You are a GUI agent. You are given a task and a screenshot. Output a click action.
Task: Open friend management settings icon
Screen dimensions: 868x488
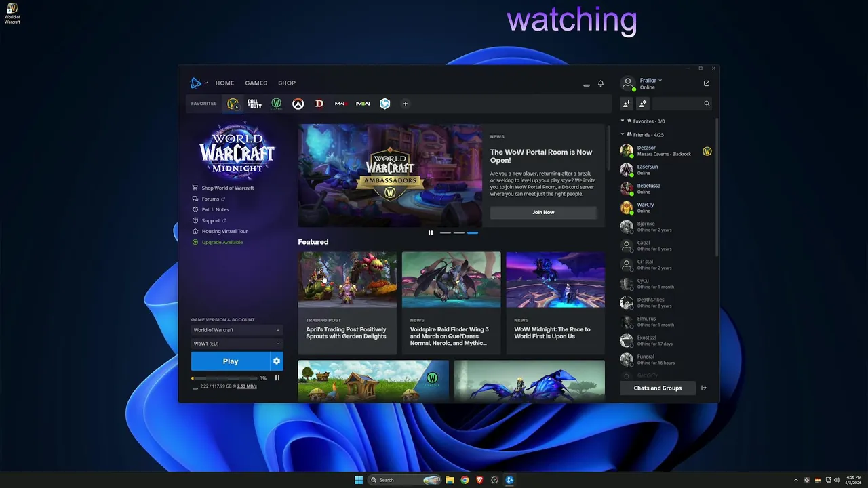(643, 104)
